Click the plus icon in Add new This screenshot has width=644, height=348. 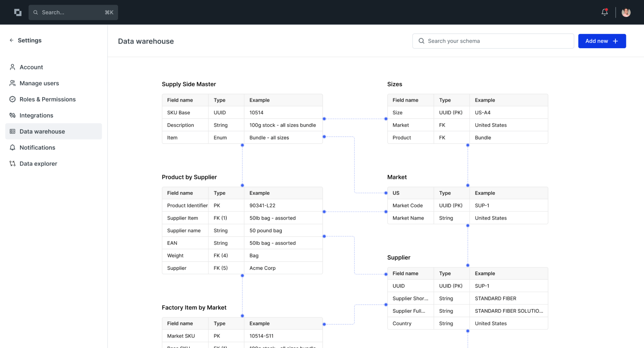(x=615, y=41)
